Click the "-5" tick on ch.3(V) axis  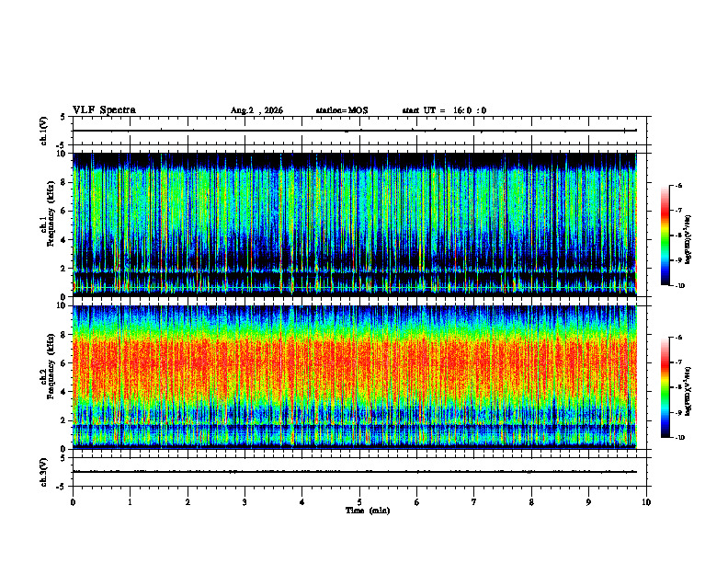coord(63,487)
